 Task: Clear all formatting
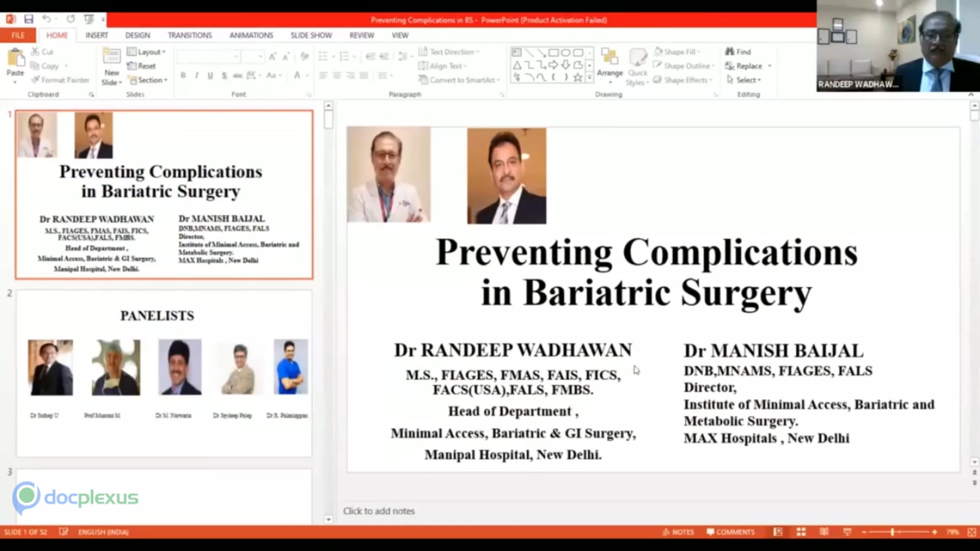point(305,56)
